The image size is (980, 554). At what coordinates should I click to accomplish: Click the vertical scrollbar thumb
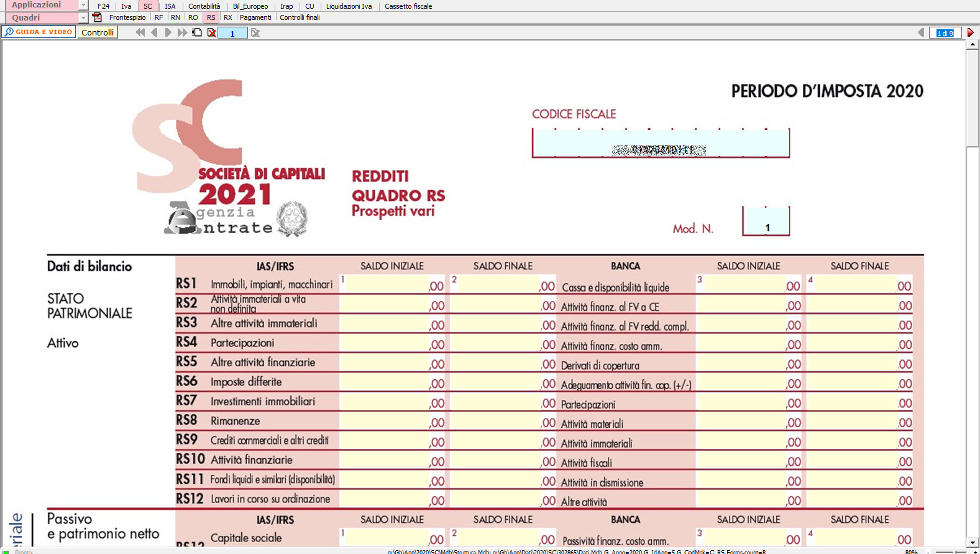[973, 98]
